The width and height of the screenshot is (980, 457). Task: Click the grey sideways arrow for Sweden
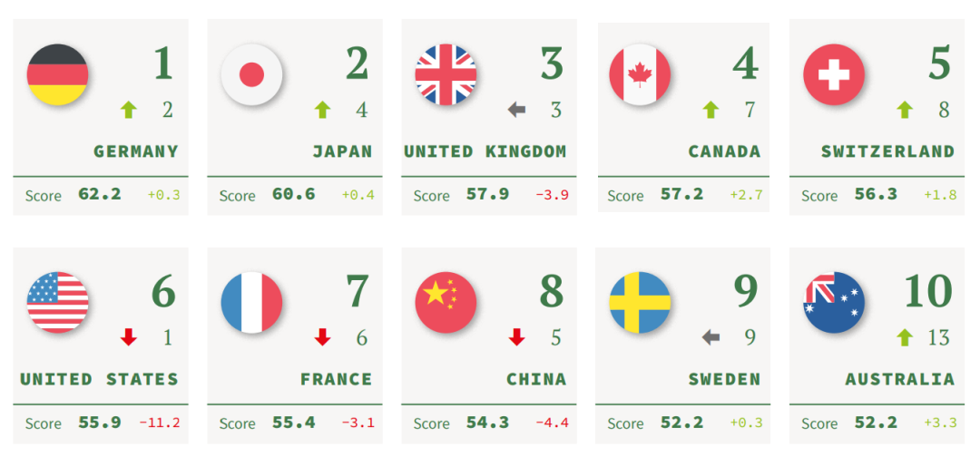coord(710,337)
